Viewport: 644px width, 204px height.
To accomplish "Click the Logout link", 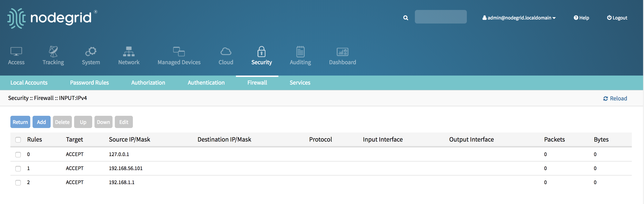I will 617,18.
